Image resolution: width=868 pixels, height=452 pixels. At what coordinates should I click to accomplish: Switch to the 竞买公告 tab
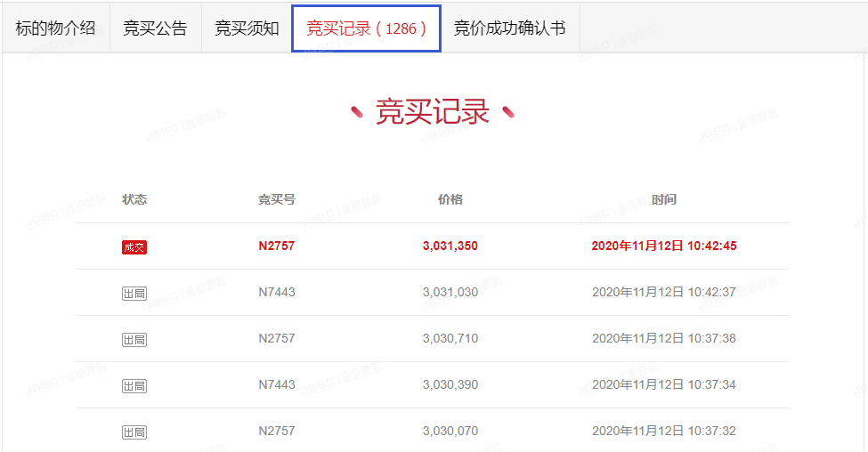coord(155,28)
